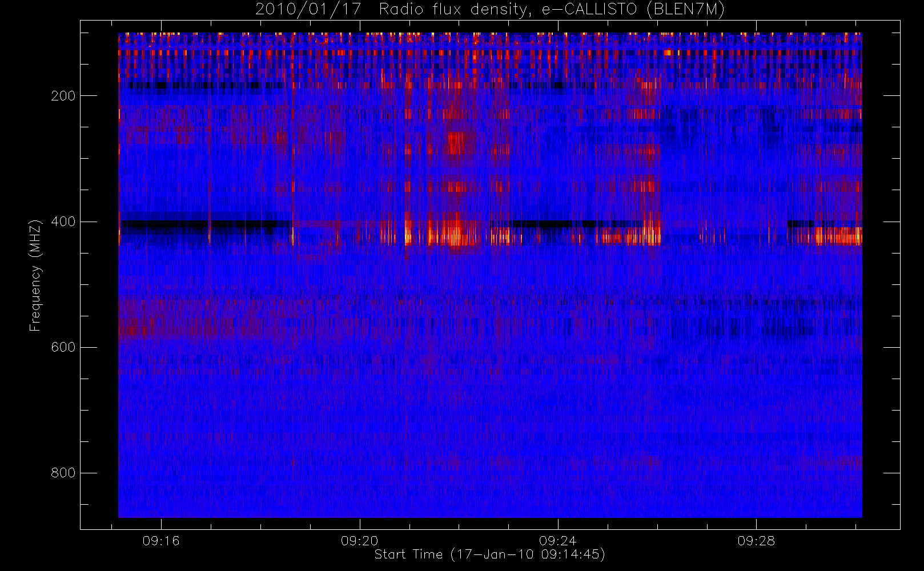Click the 800 frequency tick label
Viewport: 924px width, 571px height.
(x=63, y=473)
